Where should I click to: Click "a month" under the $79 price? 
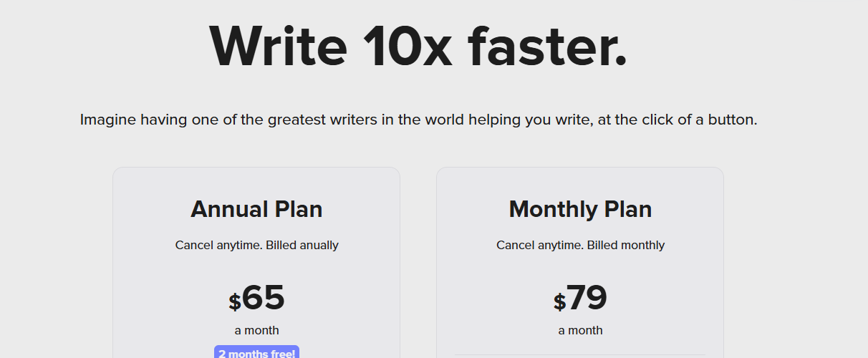click(x=580, y=330)
